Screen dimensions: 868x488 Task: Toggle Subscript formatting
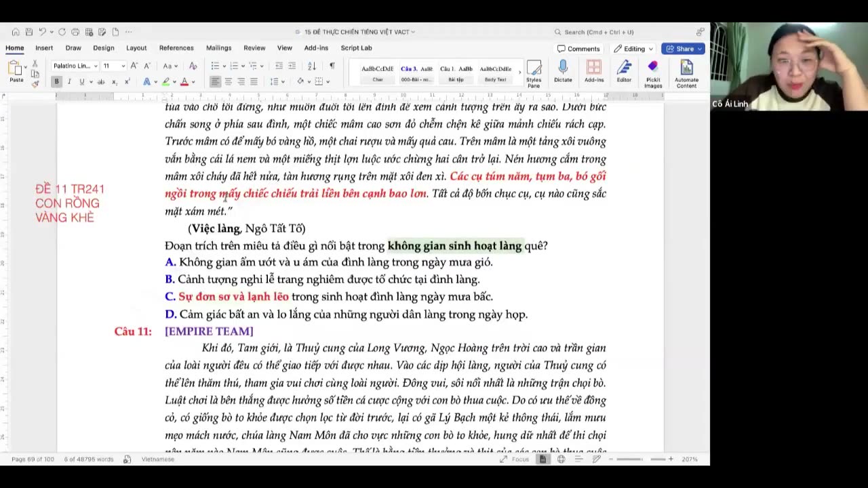pos(114,82)
